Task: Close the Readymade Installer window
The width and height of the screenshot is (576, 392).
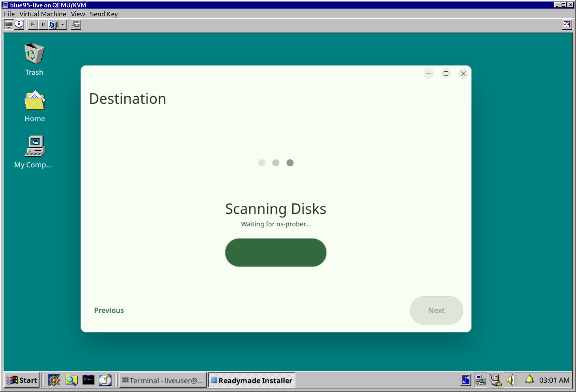Action: [463, 74]
